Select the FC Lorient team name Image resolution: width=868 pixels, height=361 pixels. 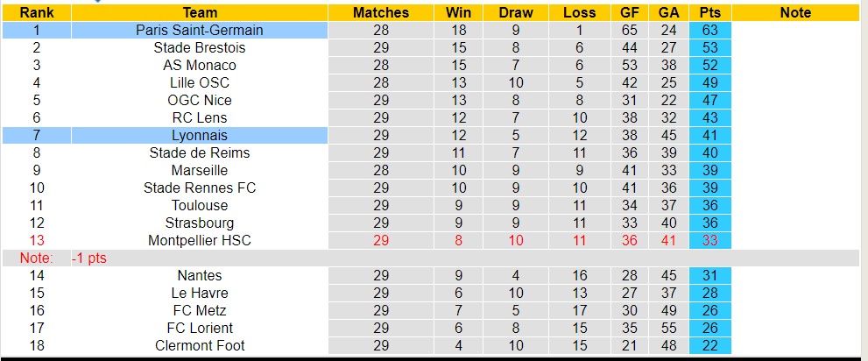point(200,328)
